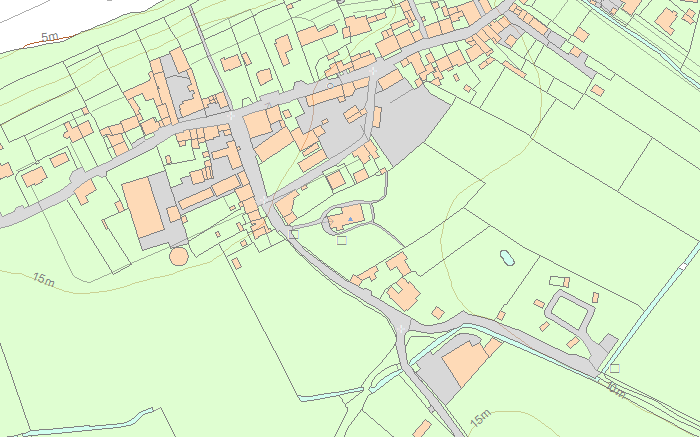
Task: Select the small blue pond in the field
Action: (507, 258)
